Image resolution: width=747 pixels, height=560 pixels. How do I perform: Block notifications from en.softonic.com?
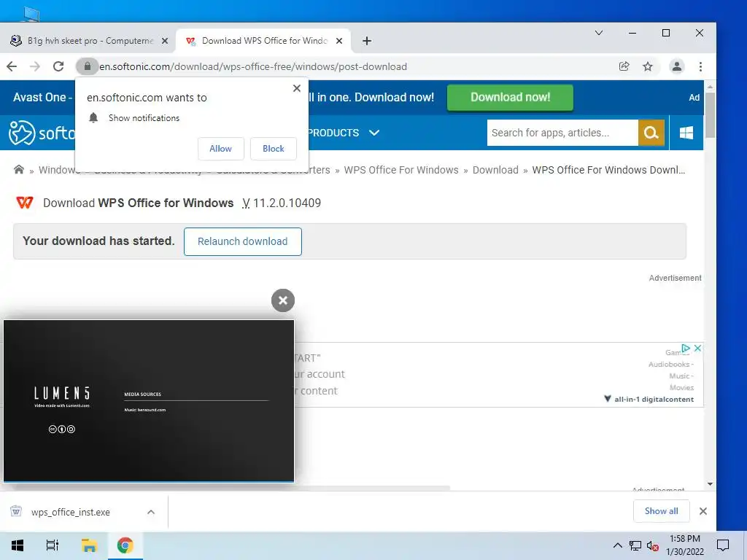(274, 149)
